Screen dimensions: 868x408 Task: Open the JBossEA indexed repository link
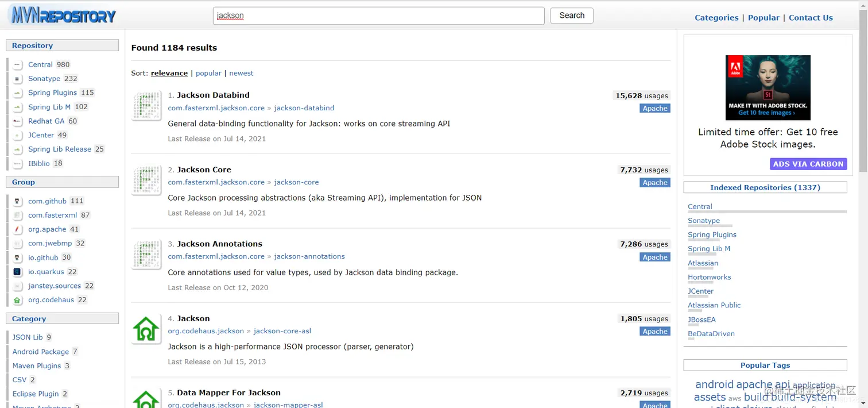click(702, 320)
